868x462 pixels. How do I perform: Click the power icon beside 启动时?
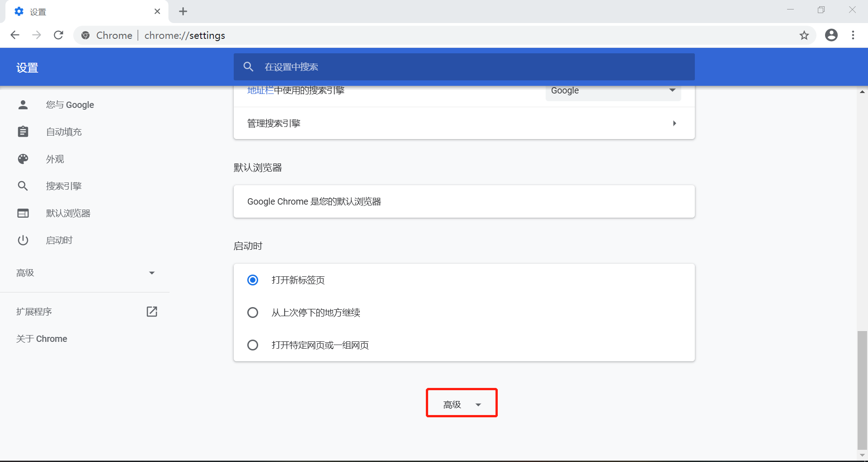[x=23, y=240]
